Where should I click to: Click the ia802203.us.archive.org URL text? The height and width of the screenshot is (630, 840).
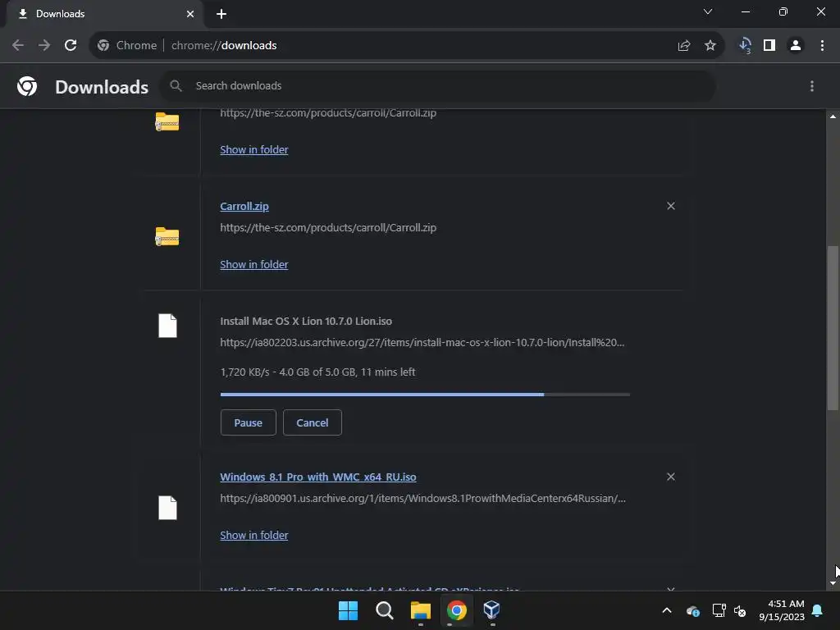[x=422, y=342]
